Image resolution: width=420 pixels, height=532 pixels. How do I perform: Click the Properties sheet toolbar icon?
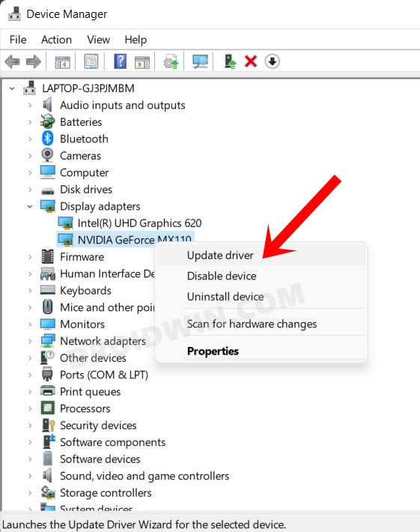point(91,61)
